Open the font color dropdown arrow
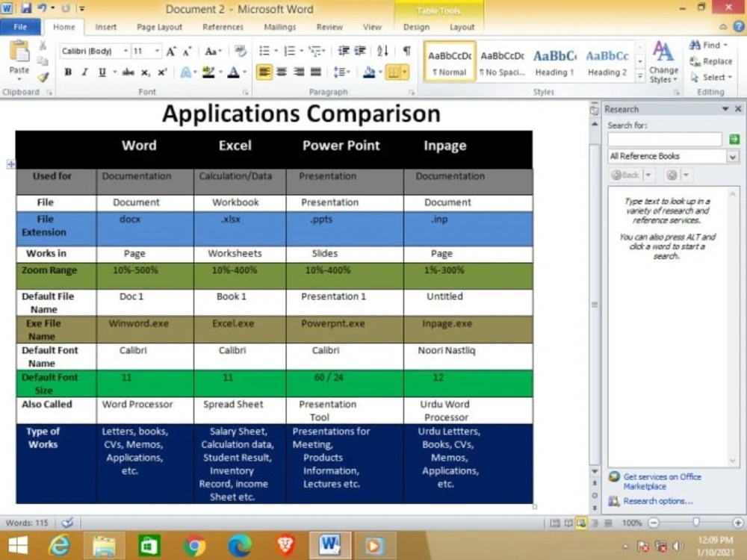The image size is (747, 560). (245, 72)
